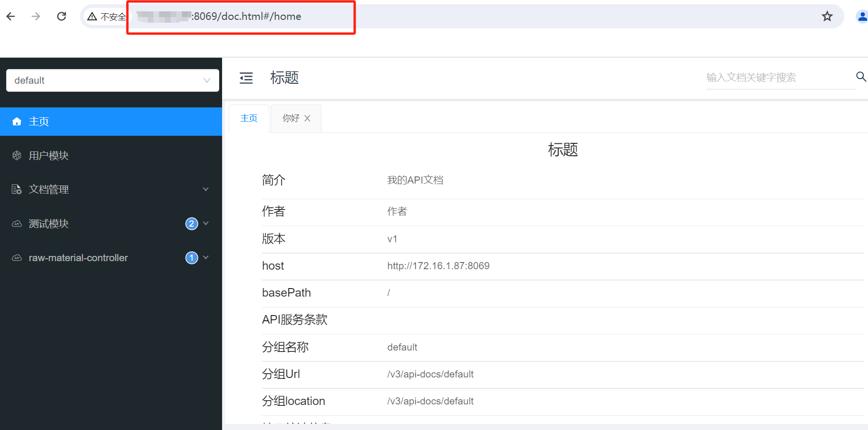The width and height of the screenshot is (868, 430).
Task: Select 主页 in the sidebar menu
Action: pyautogui.click(x=111, y=122)
